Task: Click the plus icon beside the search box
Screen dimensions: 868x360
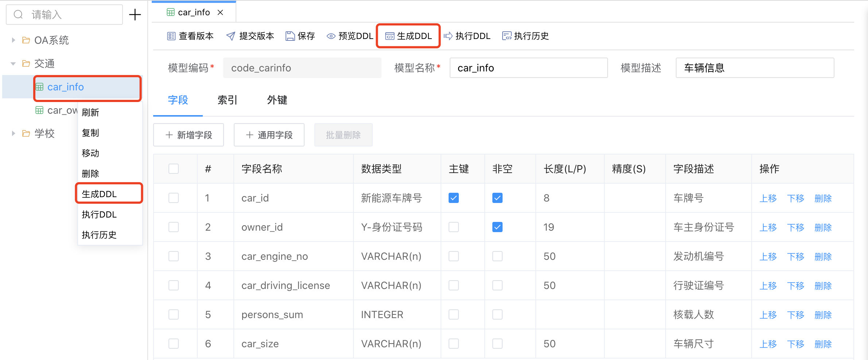Action: (x=135, y=15)
